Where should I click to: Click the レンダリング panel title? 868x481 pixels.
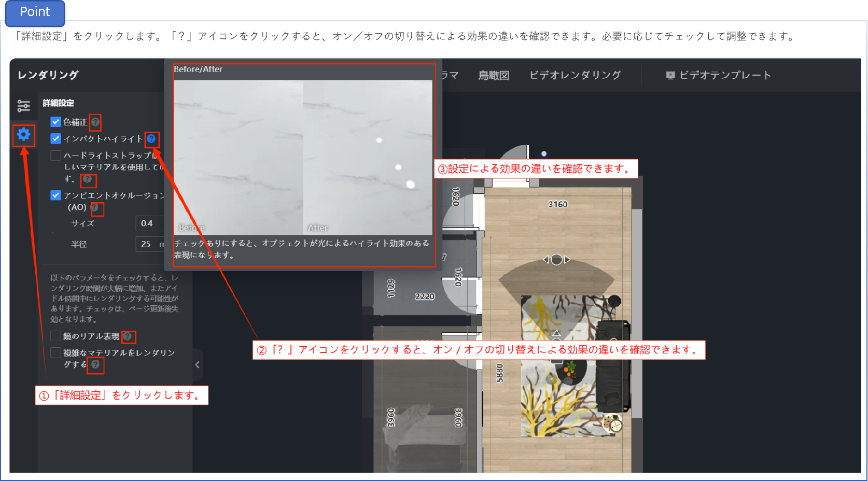pos(48,75)
